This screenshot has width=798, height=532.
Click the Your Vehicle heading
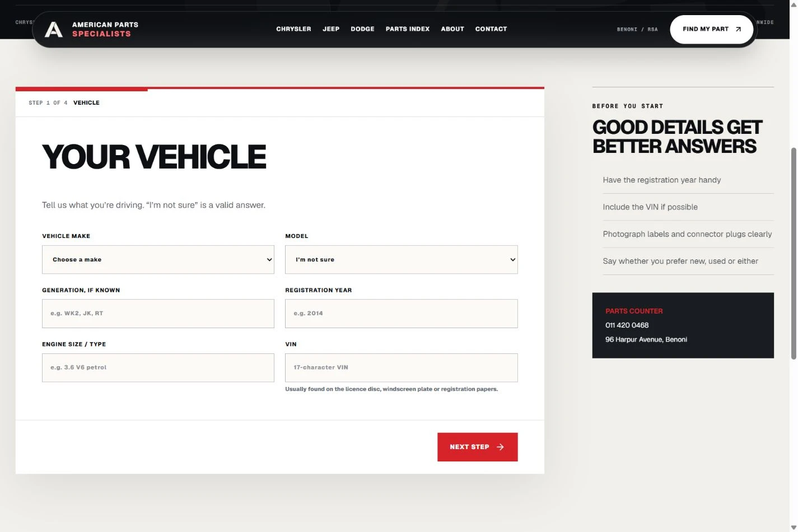pos(154,157)
